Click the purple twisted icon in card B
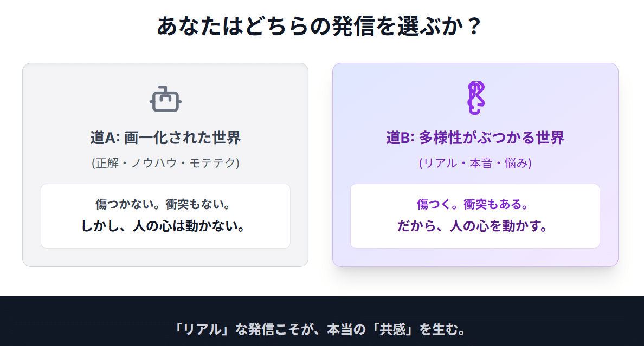Viewport: 644px width, 346px height. pos(475,98)
